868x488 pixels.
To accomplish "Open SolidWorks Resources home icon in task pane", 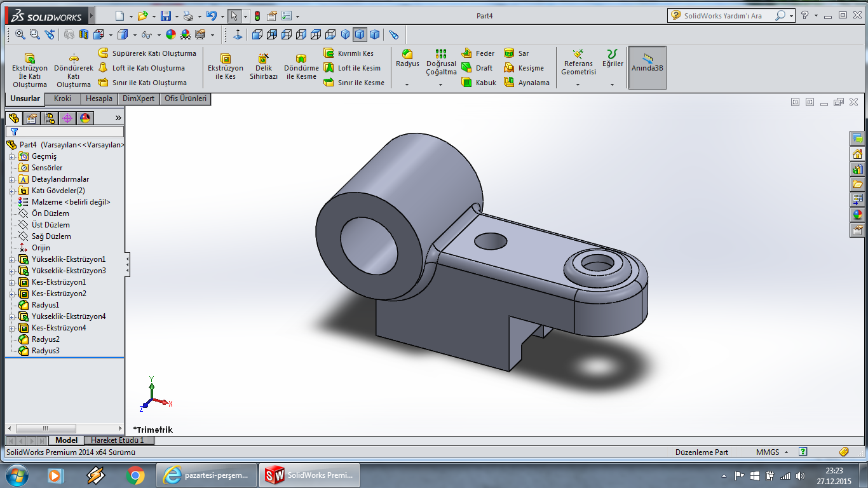I will pyautogui.click(x=858, y=154).
